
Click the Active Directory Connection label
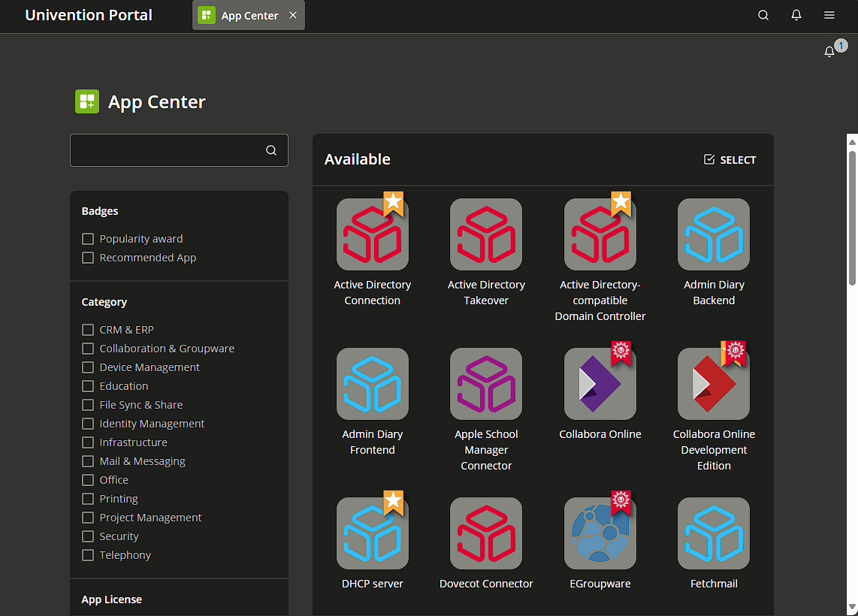tap(372, 293)
